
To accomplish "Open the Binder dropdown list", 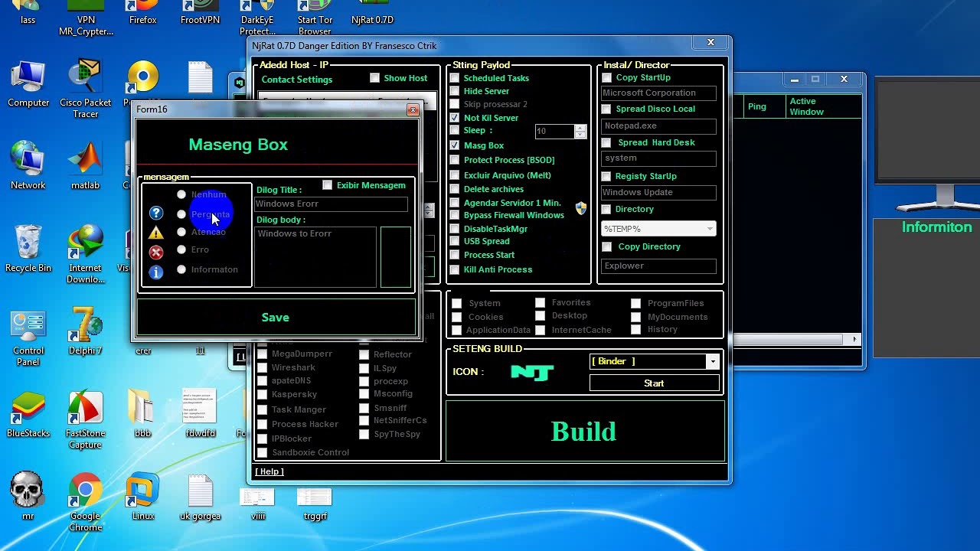I will 712,361.
